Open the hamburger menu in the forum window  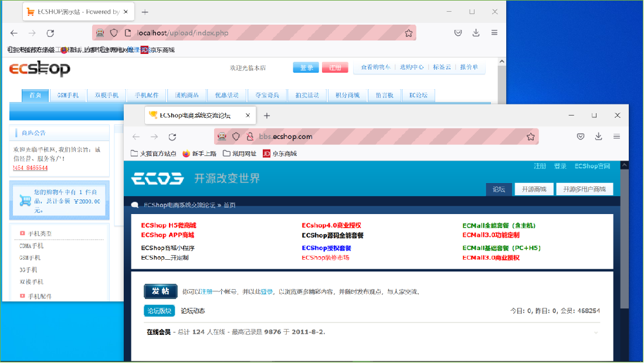(616, 136)
